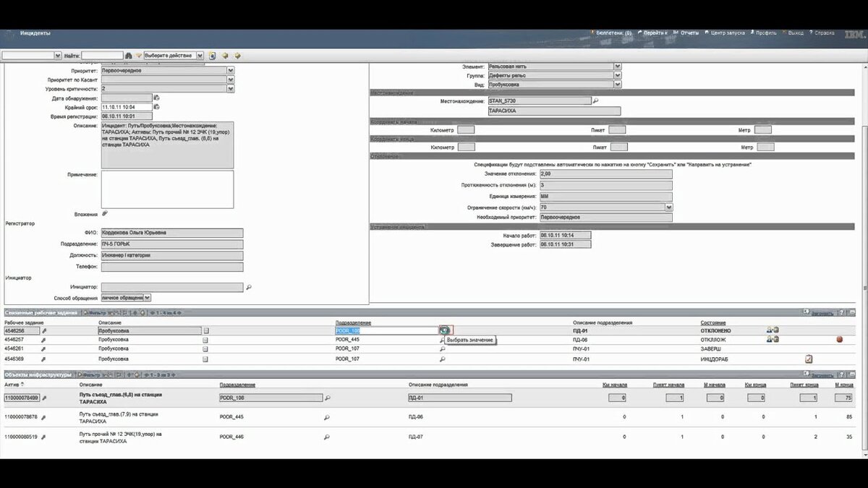Sort tasks by Состояние column header
The height and width of the screenshot is (488, 868).
[x=713, y=322]
